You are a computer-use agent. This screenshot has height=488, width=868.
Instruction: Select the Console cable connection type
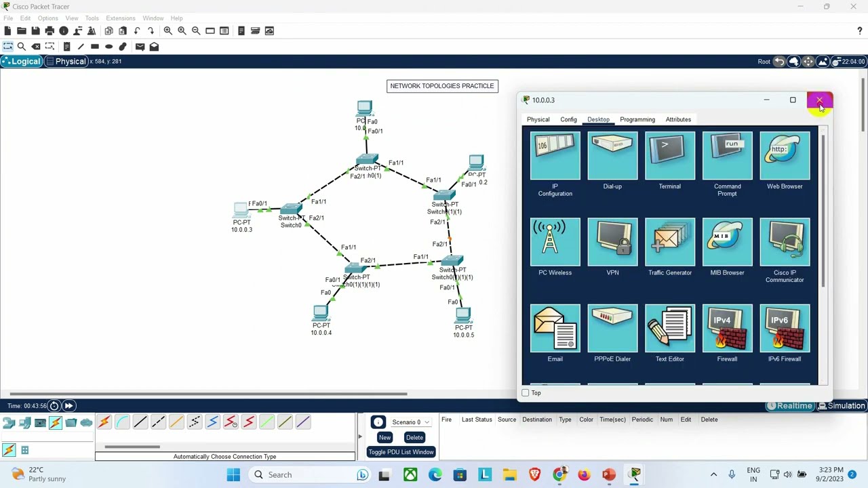point(122,422)
